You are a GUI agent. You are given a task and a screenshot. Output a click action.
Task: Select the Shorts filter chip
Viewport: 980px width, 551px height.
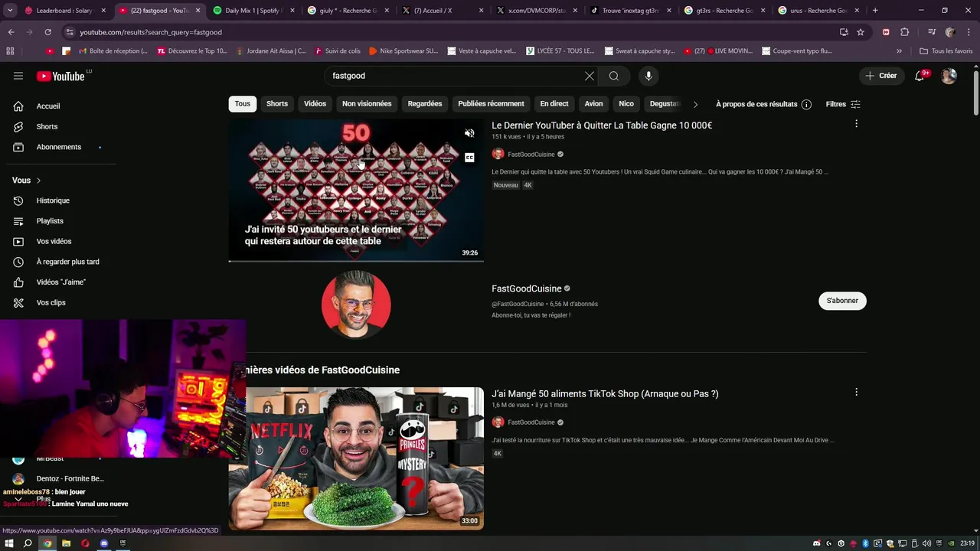277,104
